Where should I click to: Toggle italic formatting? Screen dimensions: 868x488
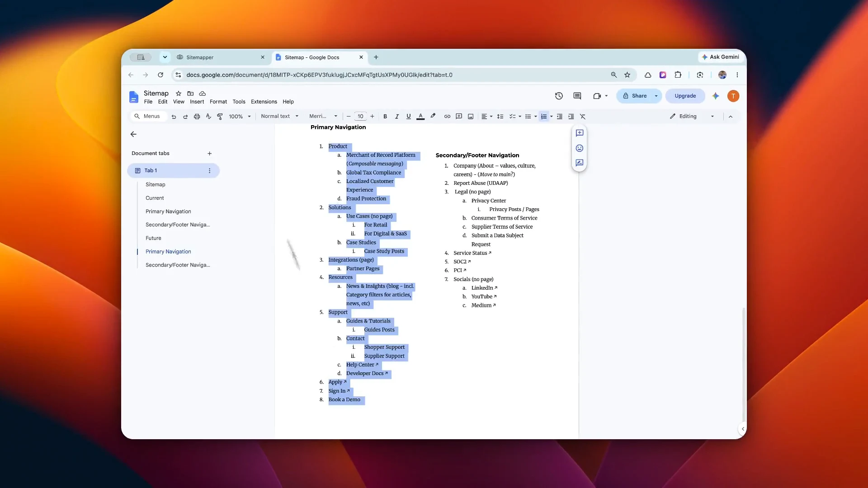(397, 117)
